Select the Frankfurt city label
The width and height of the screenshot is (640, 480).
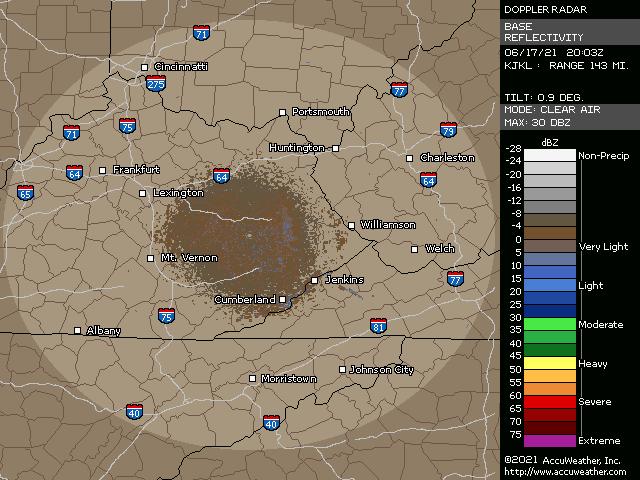(136, 170)
